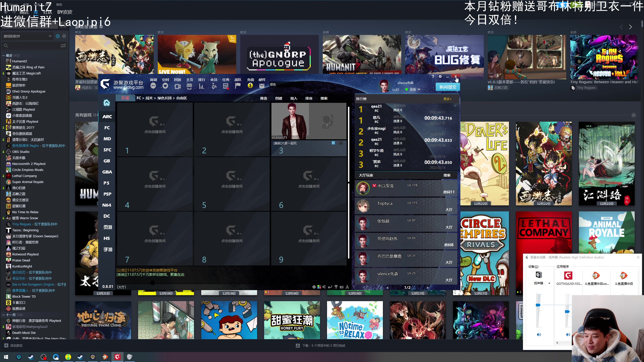Viewport: 644px width, 362px height.
Task: Open the emoji picker in chat bar
Action: pos(314,287)
